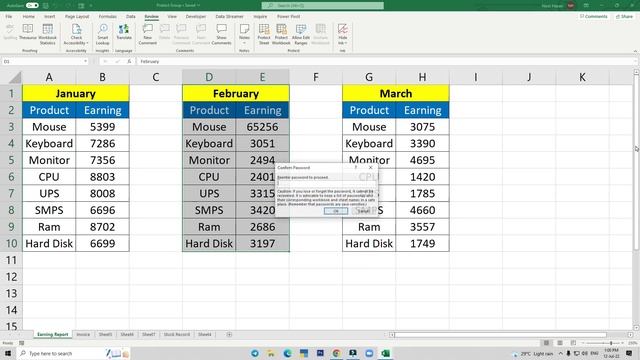The width and height of the screenshot is (640, 360).
Task: Expand the Notes dropdown arrow
Action: (244, 43)
